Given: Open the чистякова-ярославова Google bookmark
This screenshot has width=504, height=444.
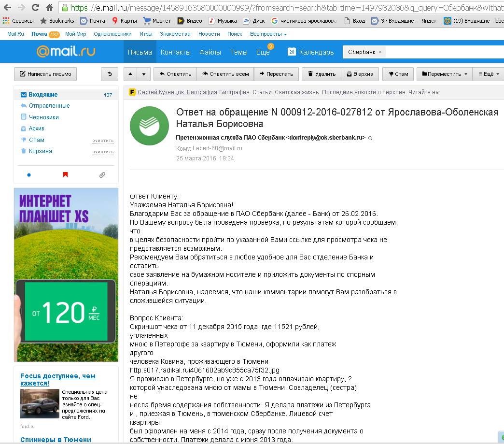Looking at the screenshot, I should [304, 21].
